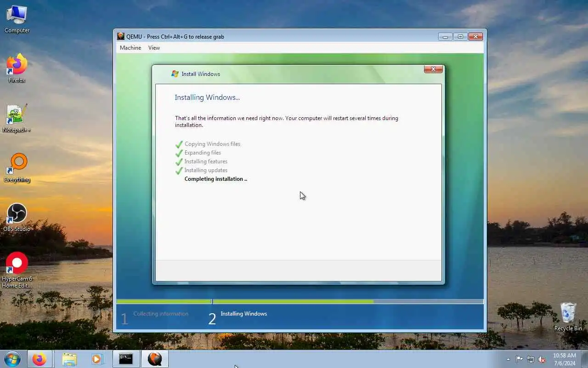Close the QEMU window

(475, 36)
